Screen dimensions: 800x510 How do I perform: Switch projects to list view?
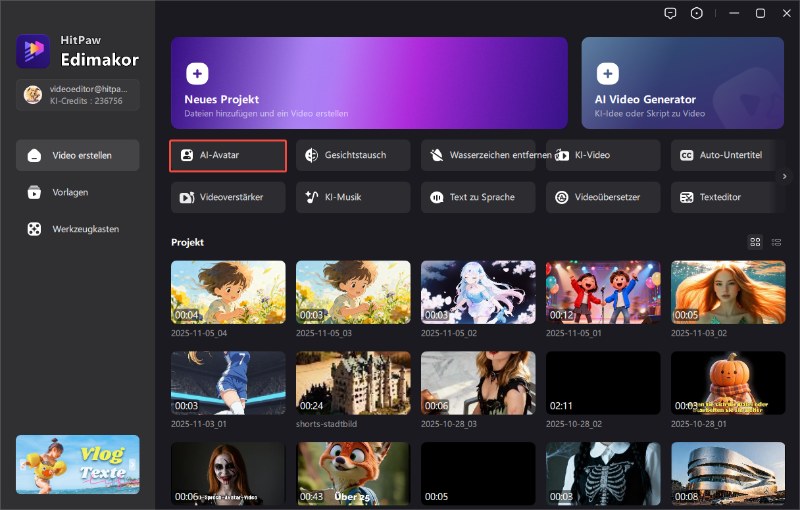pos(777,242)
